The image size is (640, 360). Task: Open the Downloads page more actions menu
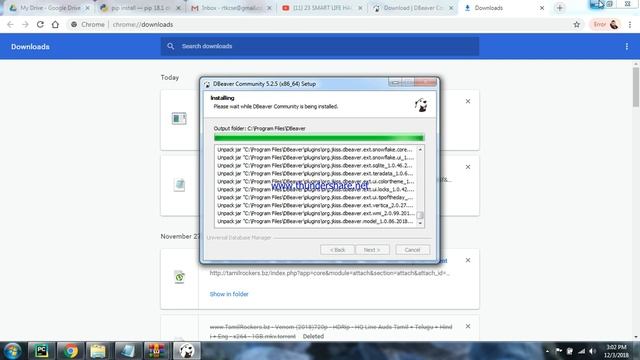[627, 47]
